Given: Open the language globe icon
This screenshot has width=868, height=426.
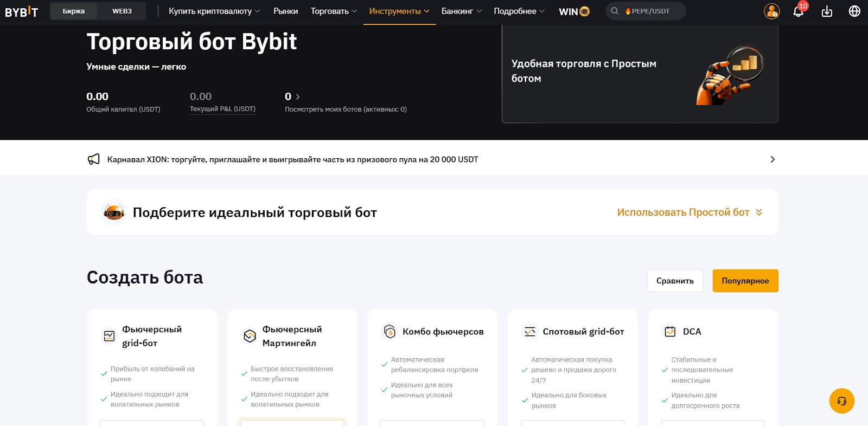Looking at the screenshot, I should coord(854,11).
